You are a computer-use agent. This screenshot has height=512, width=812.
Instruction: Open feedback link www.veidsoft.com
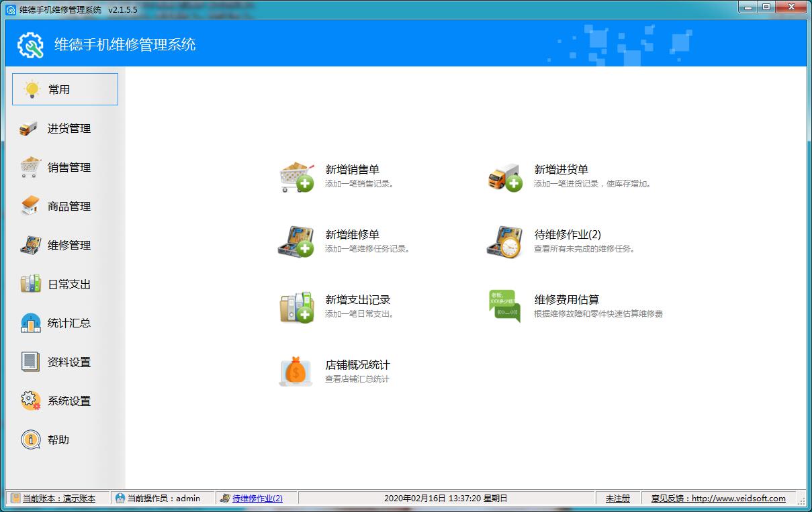tap(719, 498)
